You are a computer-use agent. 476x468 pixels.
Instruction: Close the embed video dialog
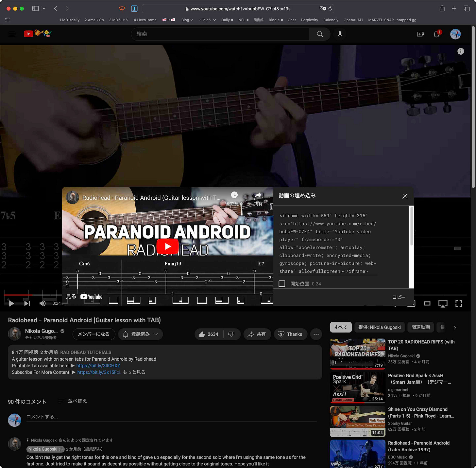tap(405, 196)
